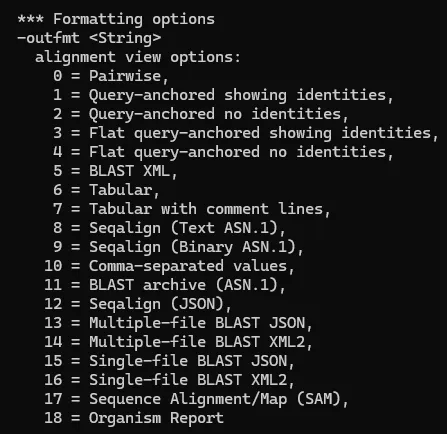The image size is (447, 434).
Task: Click the '18 = Organism Report' line
Action: point(134,418)
